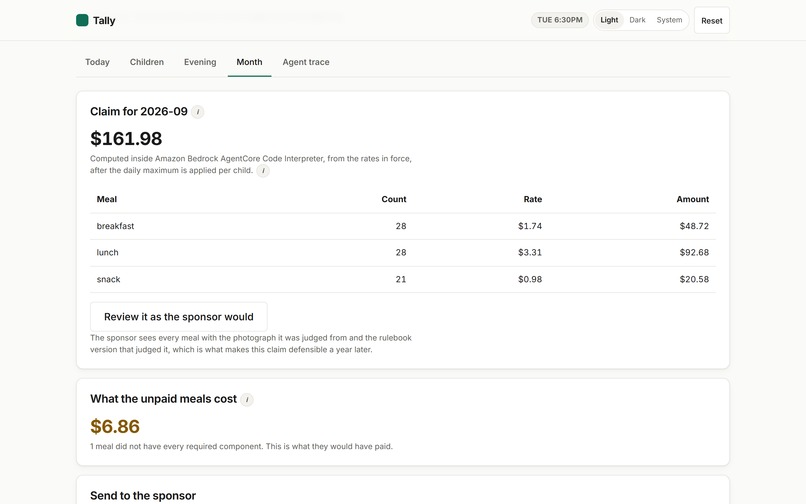This screenshot has height=504, width=806.
Task: Click the $6.86 unpaid meals amount
Action: click(x=115, y=426)
